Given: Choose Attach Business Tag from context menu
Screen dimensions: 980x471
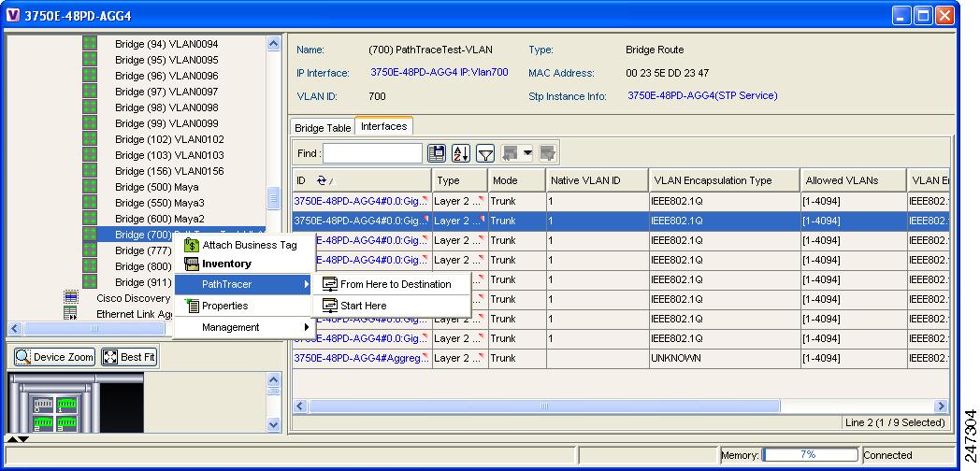Looking at the screenshot, I should [244, 245].
